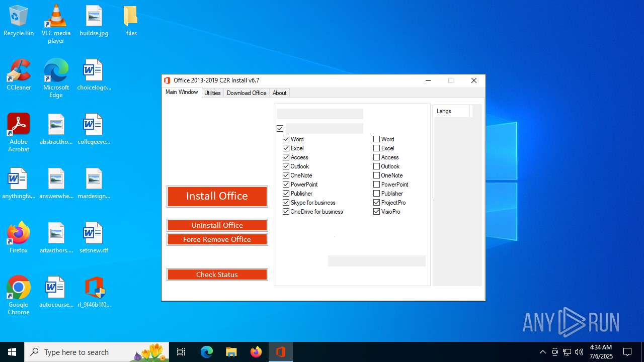Viewport: 644px width, 362px height.
Task: Open Firefox from the taskbar
Action: [256, 352]
